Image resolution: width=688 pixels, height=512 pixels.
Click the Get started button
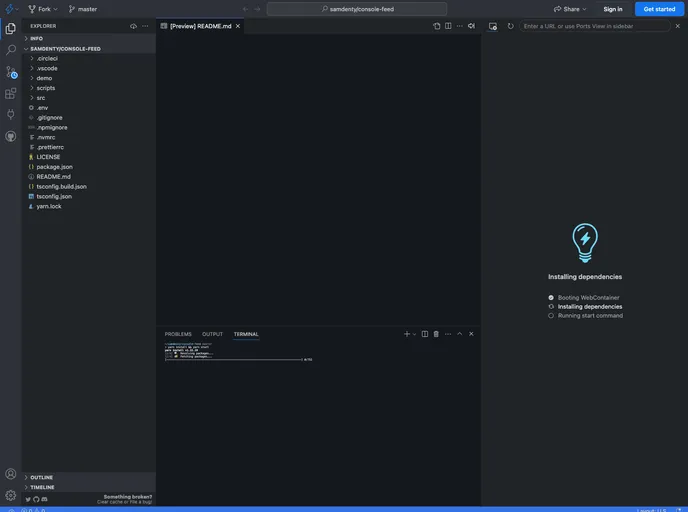659,9
